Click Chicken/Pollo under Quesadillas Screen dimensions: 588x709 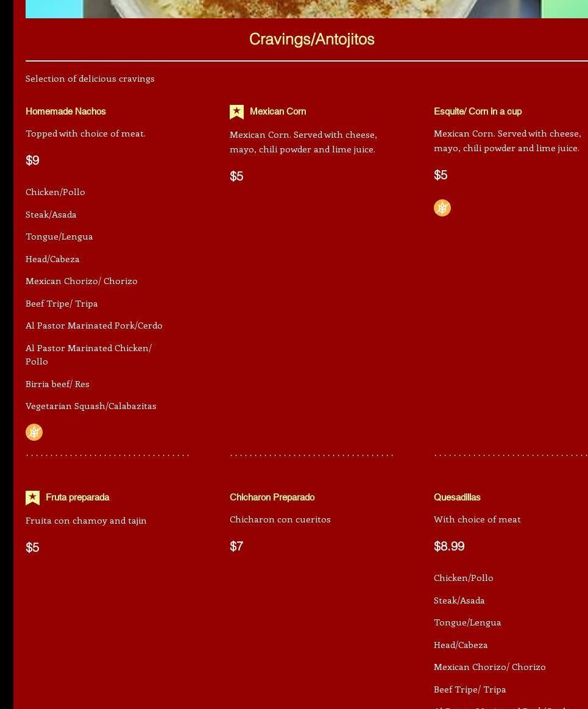(463, 578)
